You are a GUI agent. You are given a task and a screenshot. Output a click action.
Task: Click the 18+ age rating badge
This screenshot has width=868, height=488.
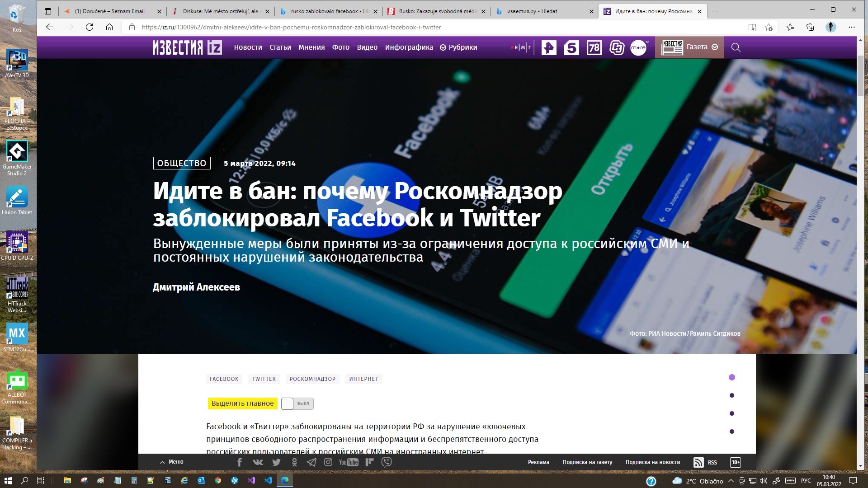(x=736, y=462)
